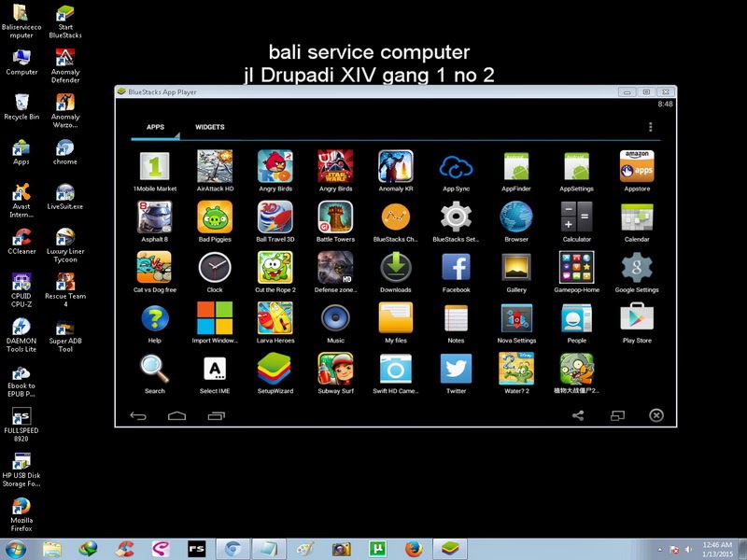Open the Downloads app

click(395, 268)
